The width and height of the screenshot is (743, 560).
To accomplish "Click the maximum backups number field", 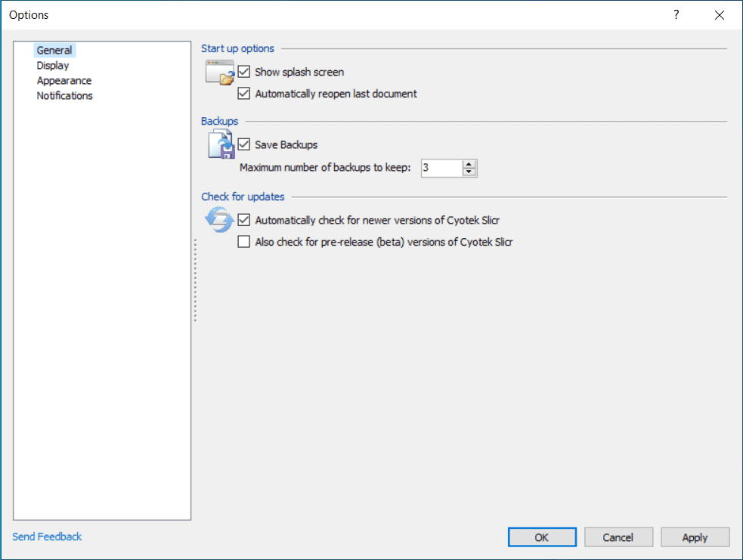I will coord(440,168).
